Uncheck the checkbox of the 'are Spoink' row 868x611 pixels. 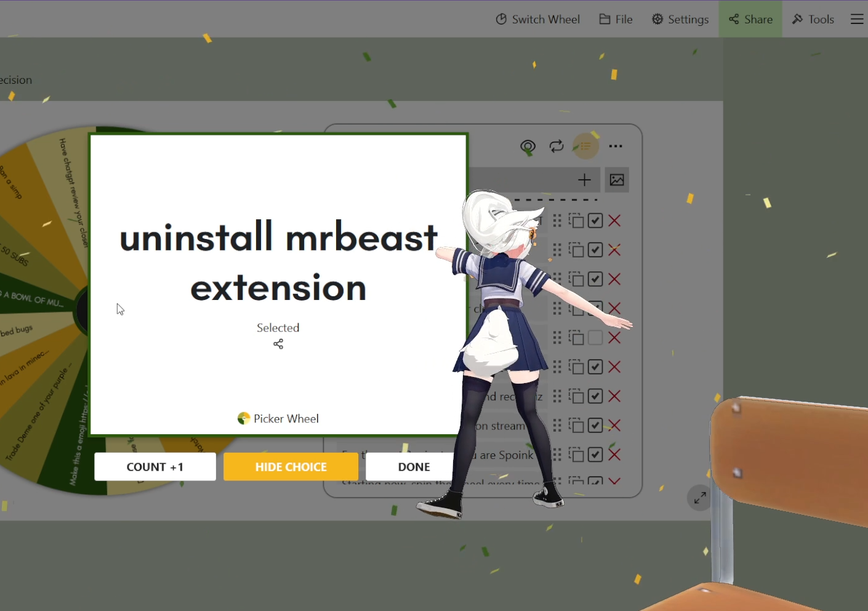595,455
